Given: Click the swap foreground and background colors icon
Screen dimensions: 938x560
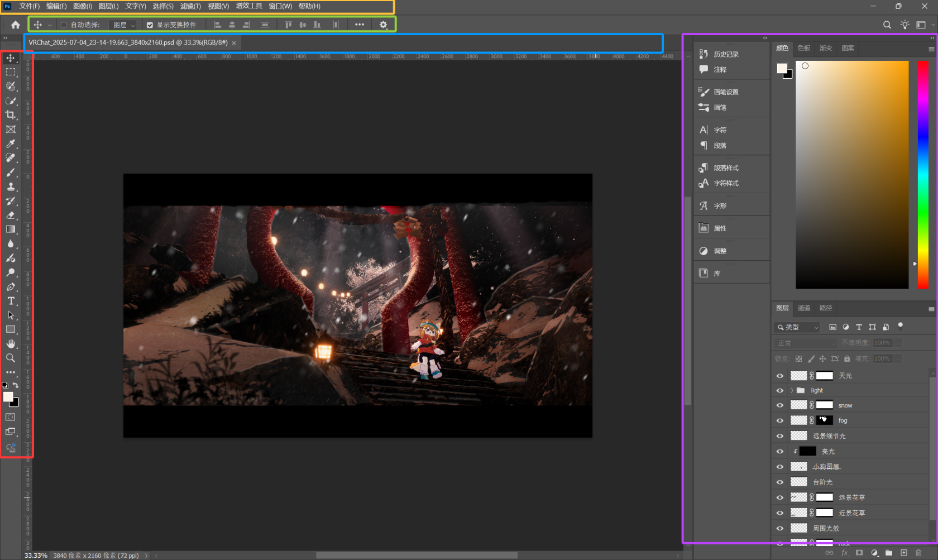Looking at the screenshot, I should [x=16, y=385].
